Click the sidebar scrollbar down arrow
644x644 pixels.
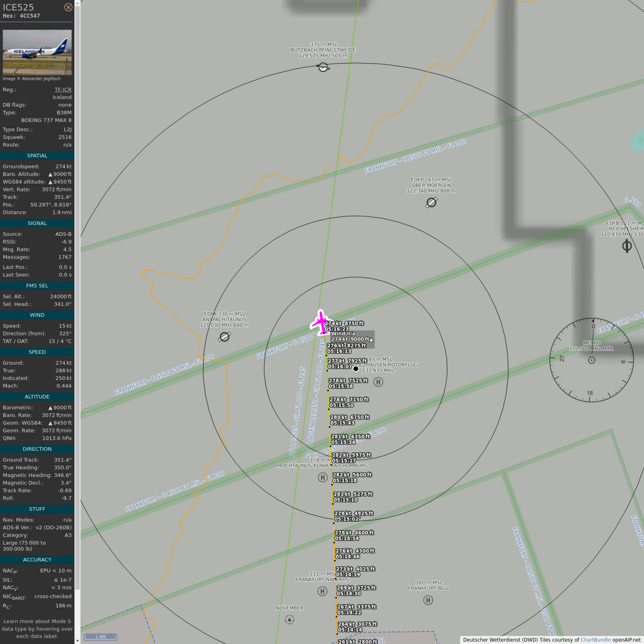tap(77, 641)
